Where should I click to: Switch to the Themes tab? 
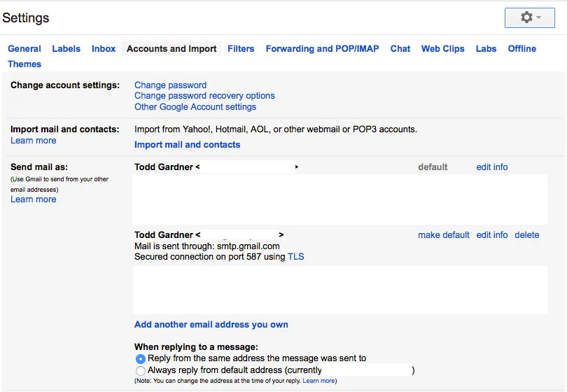[24, 64]
